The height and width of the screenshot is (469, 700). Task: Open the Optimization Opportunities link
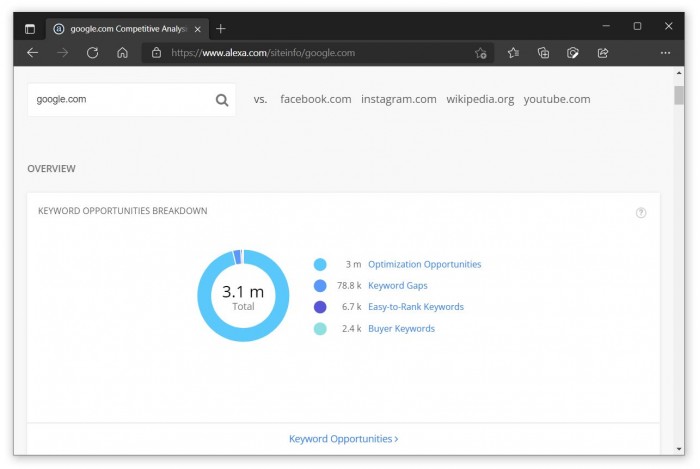424,265
